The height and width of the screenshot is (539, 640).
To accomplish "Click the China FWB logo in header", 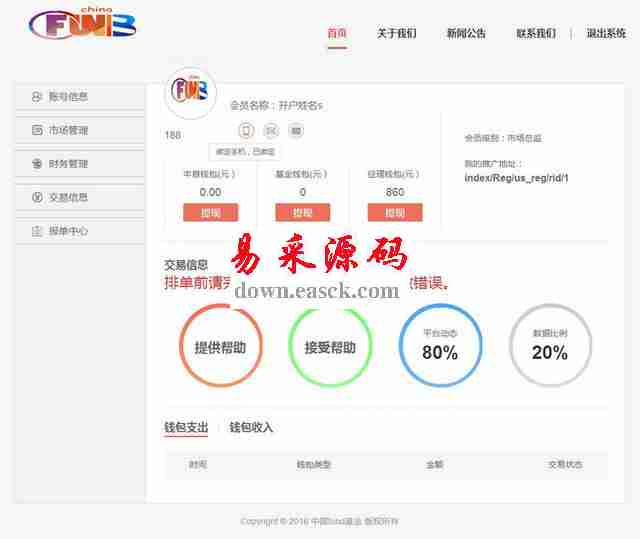I will pos(82,24).
